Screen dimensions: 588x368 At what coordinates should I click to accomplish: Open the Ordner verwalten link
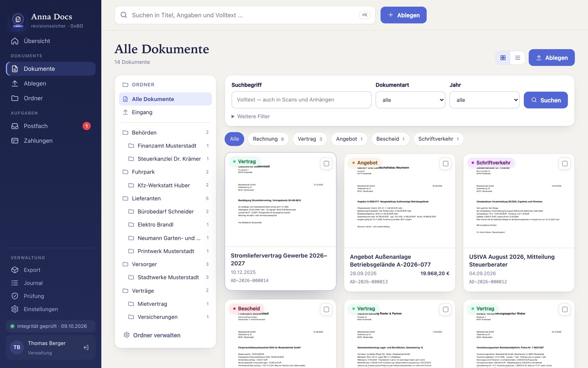click(152, 335)
